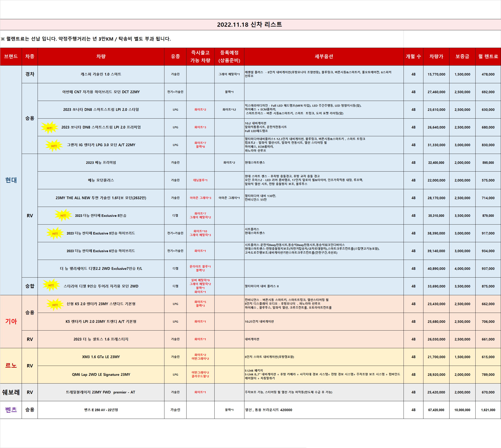
Task: Click the '보증금' column header
Action: (463, 57)
